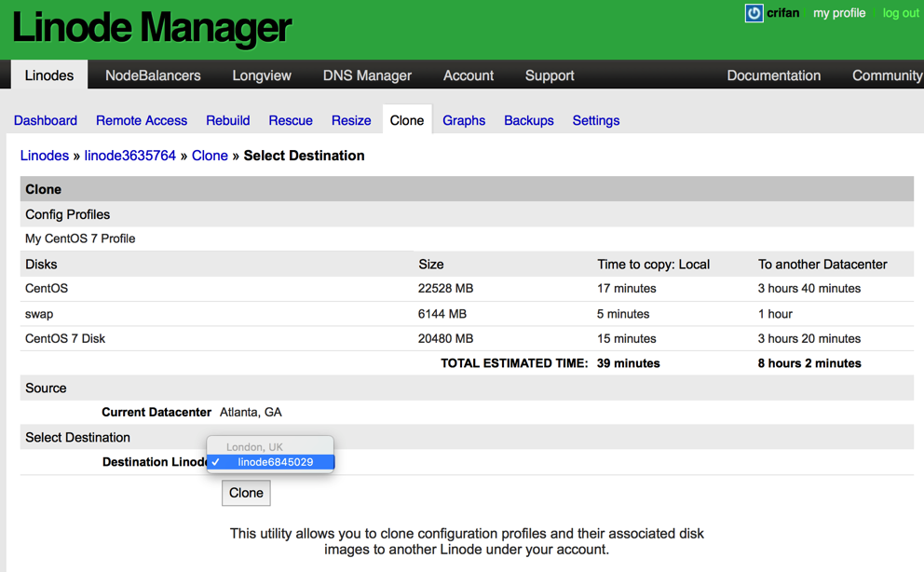Click the CentOS 7 Disk row name

coord(65,339)
